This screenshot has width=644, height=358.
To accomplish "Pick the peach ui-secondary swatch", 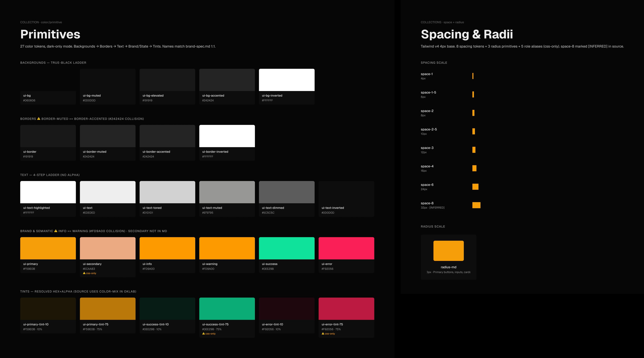I will click(x=108, y=248).
